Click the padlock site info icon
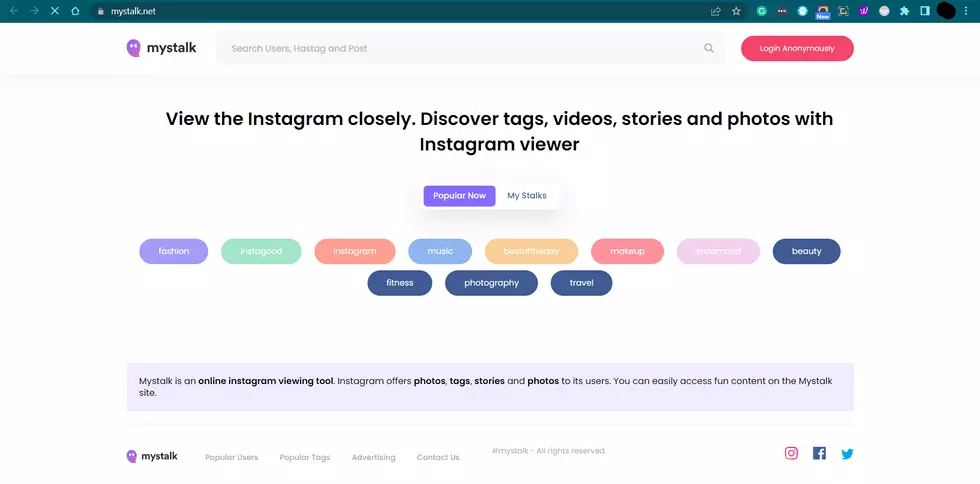980x484 pixels. pos(100,11)
